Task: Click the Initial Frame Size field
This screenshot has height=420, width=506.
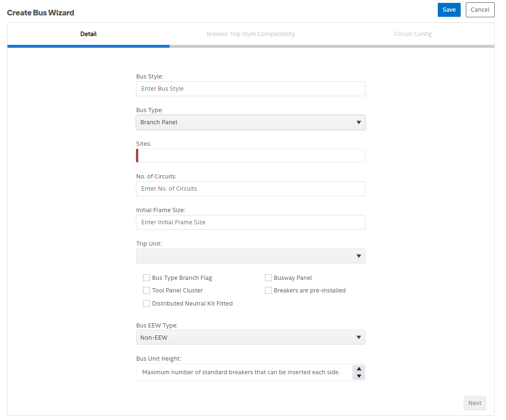Action: tap(250, 222)
